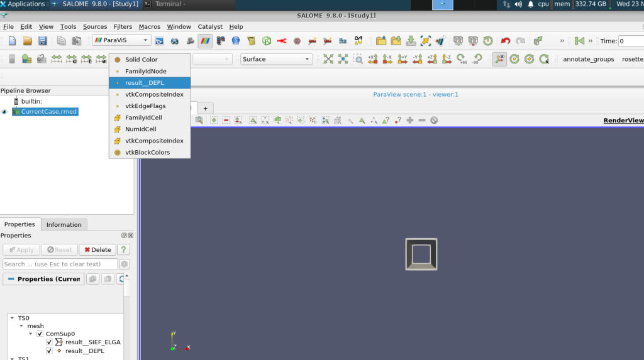The width and height of the screenshot is (644, 360).
Task: Click the active ParaViS module icon
Action: click(205, 41)
